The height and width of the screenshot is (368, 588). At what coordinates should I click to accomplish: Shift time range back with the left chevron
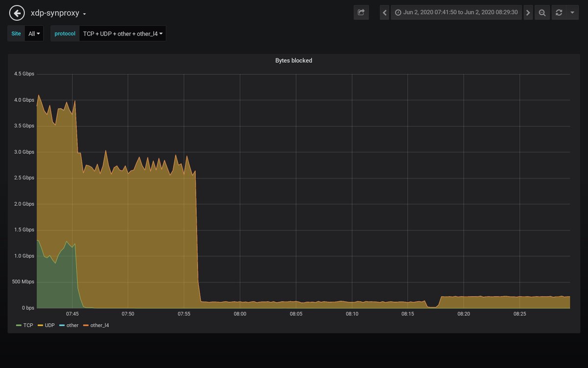tap(384, 12)
